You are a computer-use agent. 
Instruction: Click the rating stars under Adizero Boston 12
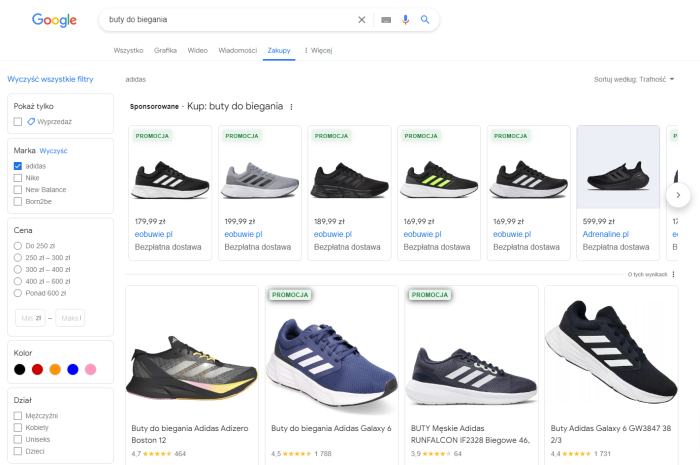[157, 454]
